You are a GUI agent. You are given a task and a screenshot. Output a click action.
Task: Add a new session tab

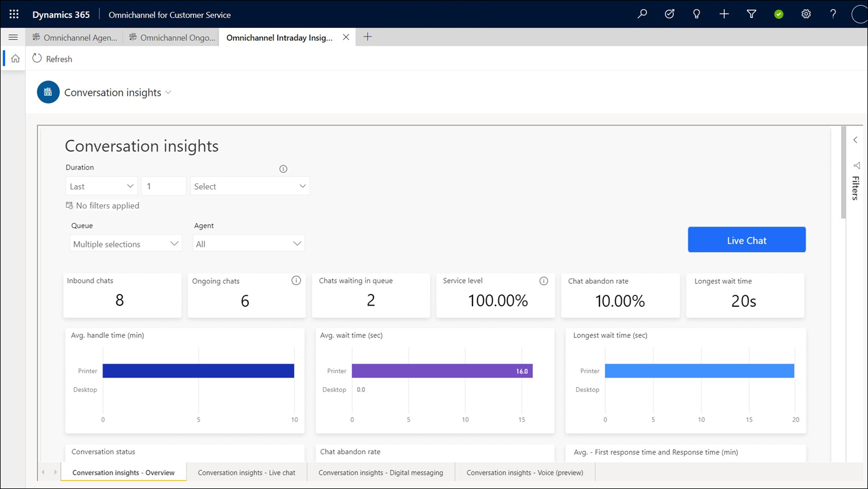368,37
